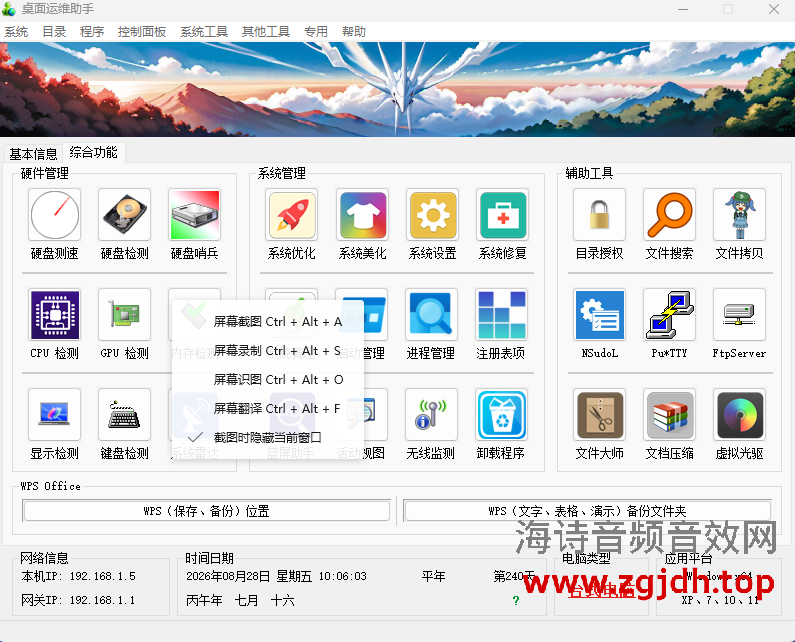795x642 pixels.
Task: Click the lunar date 丙午年 七月 十六
Action: tap(240, 600)
